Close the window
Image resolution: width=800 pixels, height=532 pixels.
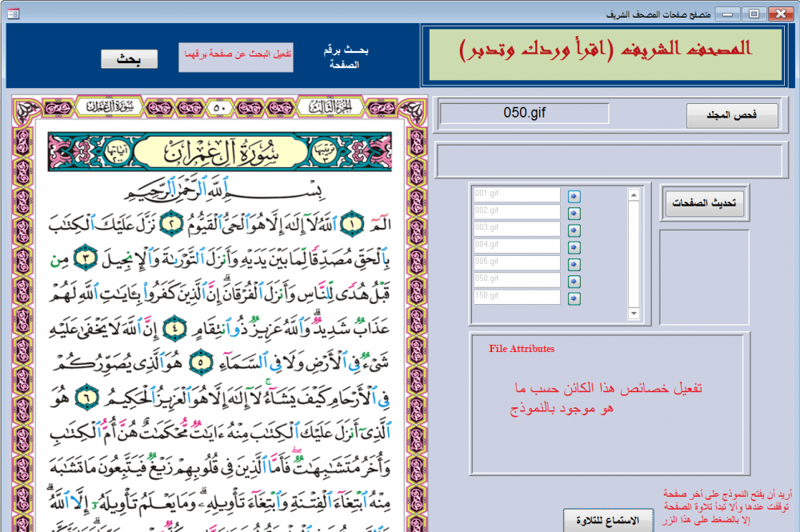tap(781, 14)
